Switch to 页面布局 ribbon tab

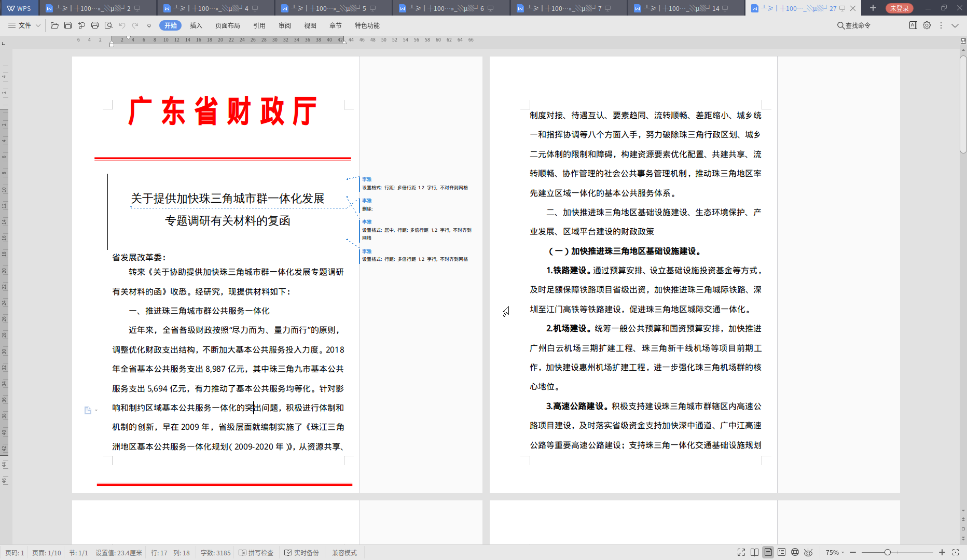point(227,25)
